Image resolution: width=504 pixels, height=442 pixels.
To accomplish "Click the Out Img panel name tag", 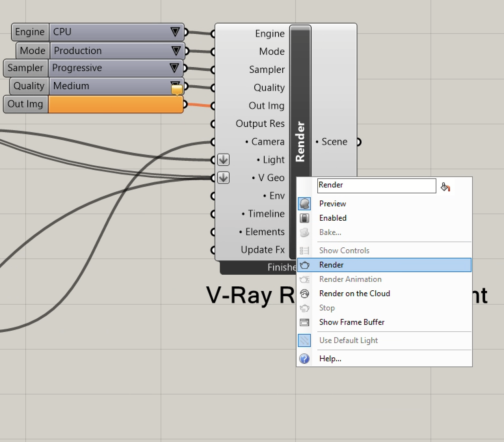I will [25, 104].
